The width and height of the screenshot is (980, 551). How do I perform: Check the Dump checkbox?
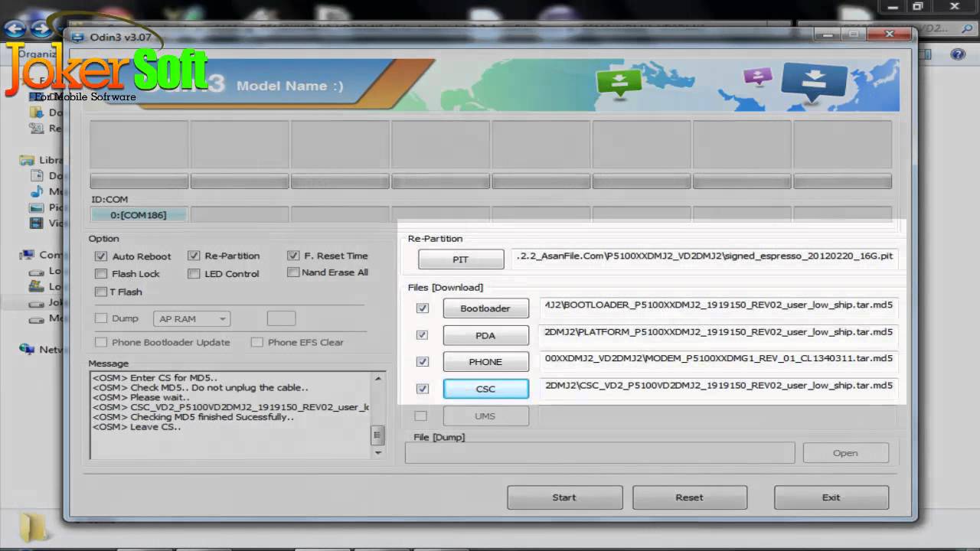click(101, 318)
